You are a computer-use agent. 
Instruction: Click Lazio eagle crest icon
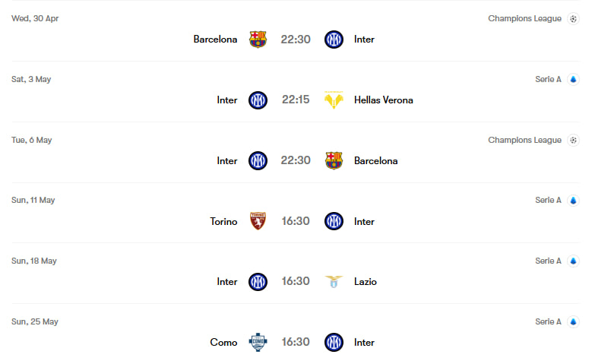tap(334, 282)
